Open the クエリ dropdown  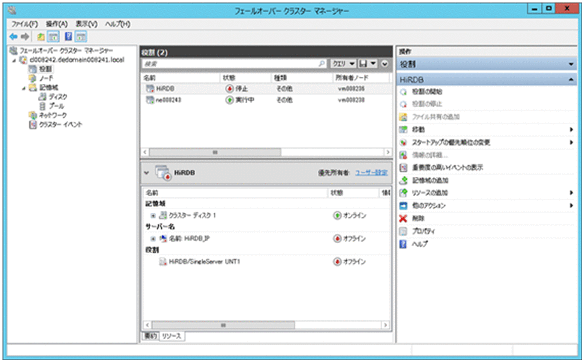343,64
